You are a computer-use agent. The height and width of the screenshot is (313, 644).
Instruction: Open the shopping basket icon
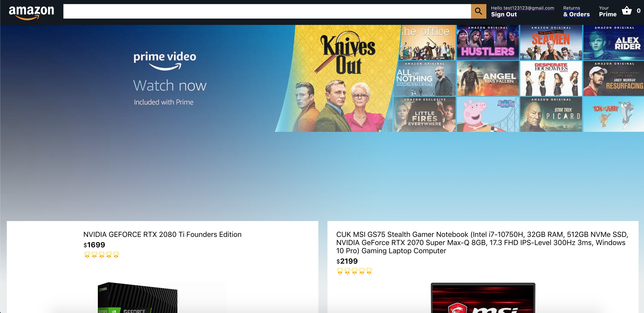[x=627, y=11]
